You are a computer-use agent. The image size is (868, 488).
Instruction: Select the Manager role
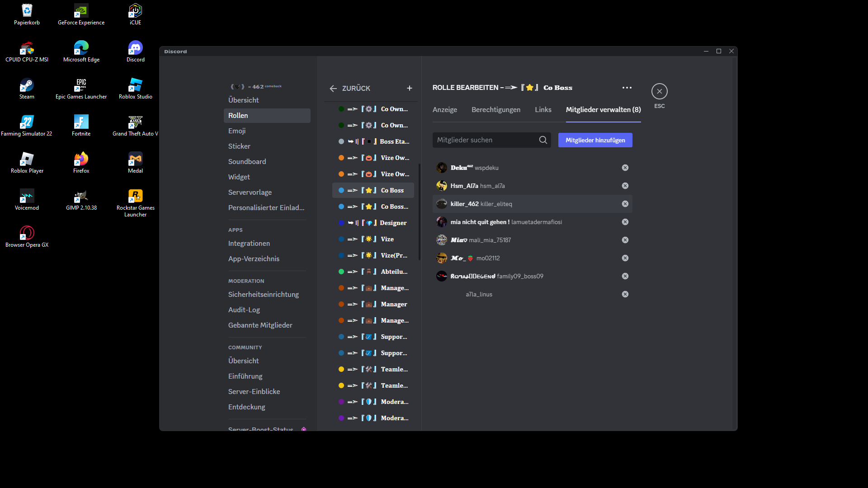click(373, 304)
